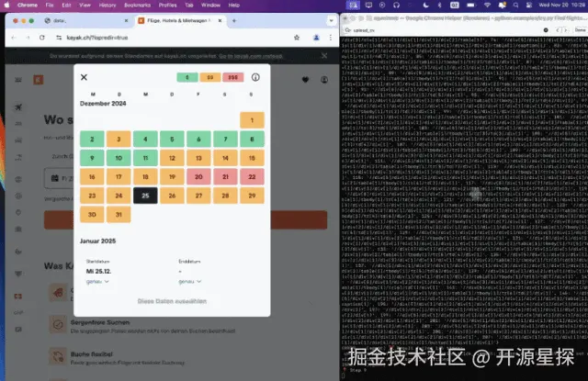Select December 1 in the calendar

252,120
